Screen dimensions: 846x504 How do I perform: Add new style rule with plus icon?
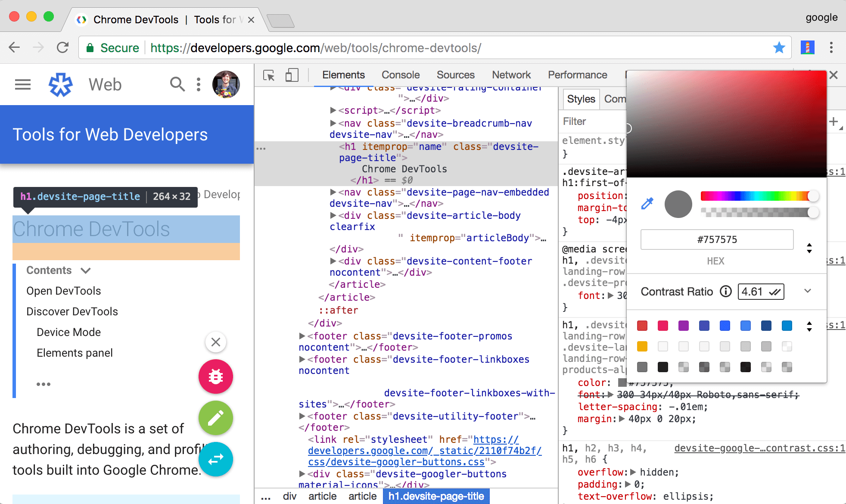(834, 121)
